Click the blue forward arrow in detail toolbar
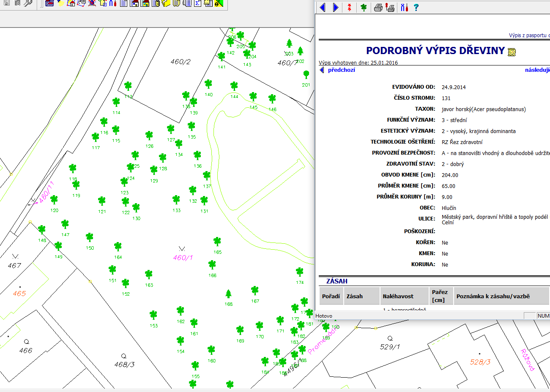This screenshot has width=550, height=392. pos(336,7)
